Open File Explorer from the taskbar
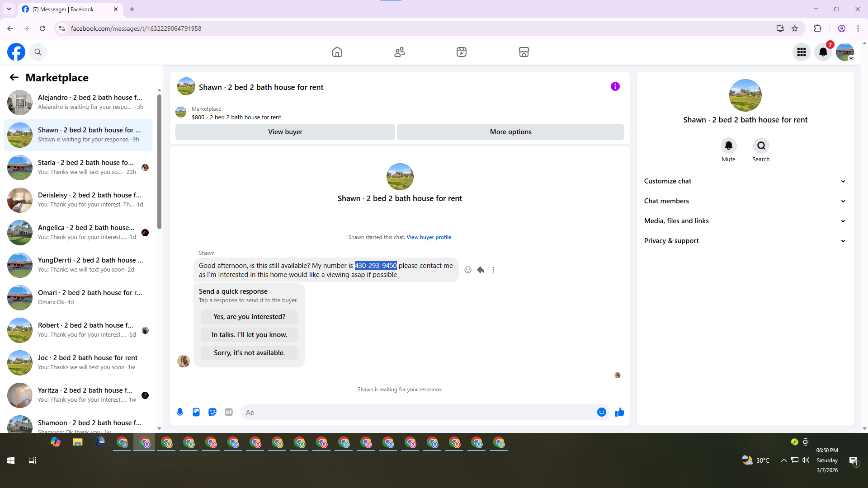This screenshot has height=488, width=868. (78, 442)
